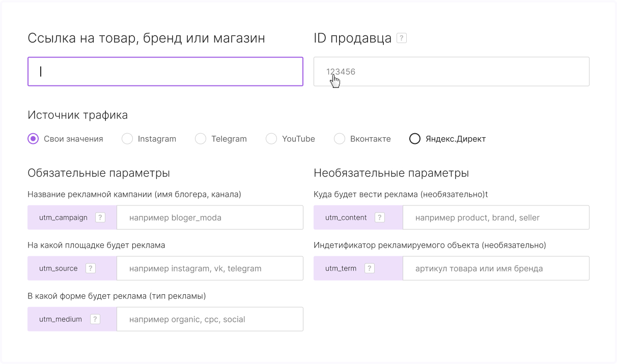Click the Ссылка на товар, бренд или магазин heading
This screenshot has width=617, height=364.
click(146, 38)
